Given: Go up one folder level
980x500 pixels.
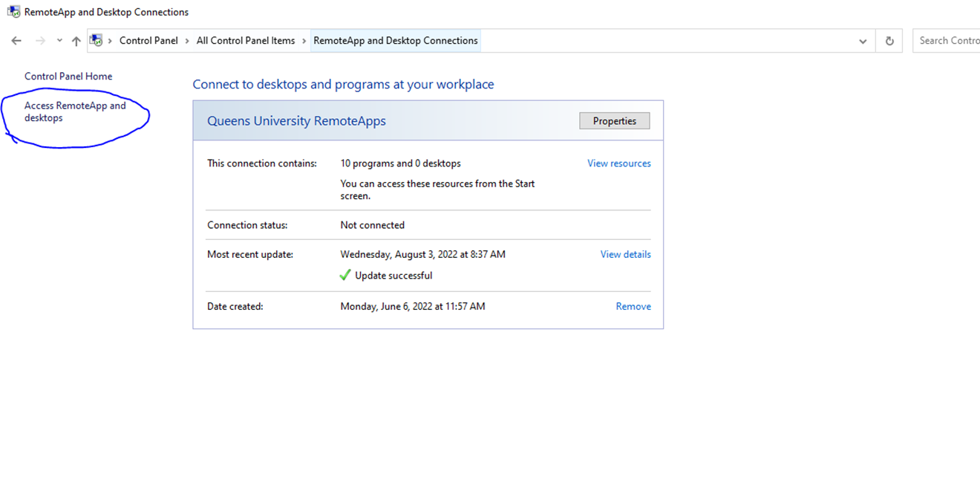Looking at the screenshot, I should tap(76, 41).
